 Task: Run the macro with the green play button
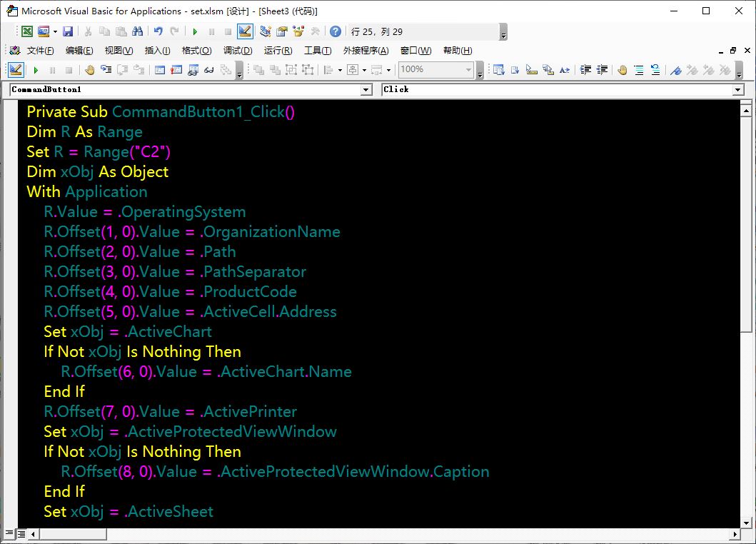[x=194, y=31]
